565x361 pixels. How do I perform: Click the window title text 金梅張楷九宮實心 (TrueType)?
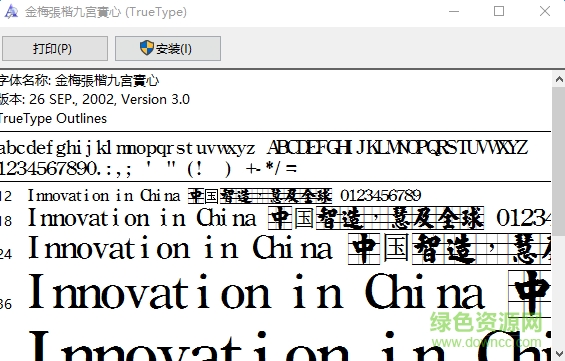[106, 12]
